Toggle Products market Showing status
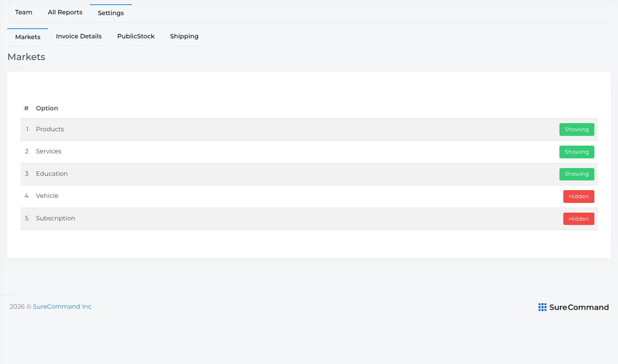Viewport: 618px width, 364px height. 577,129
